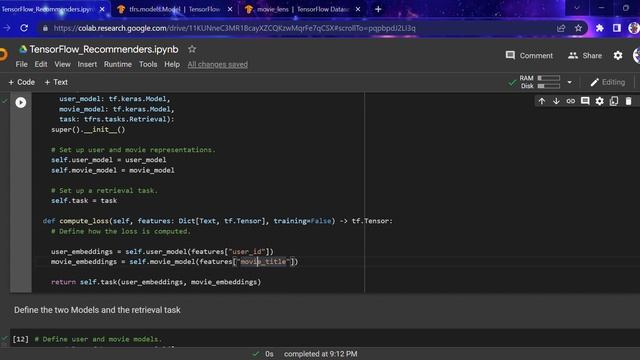Open browser extensions puzzle icon
Viewport: 640px width, 360px height.
(x=600, y=28)
